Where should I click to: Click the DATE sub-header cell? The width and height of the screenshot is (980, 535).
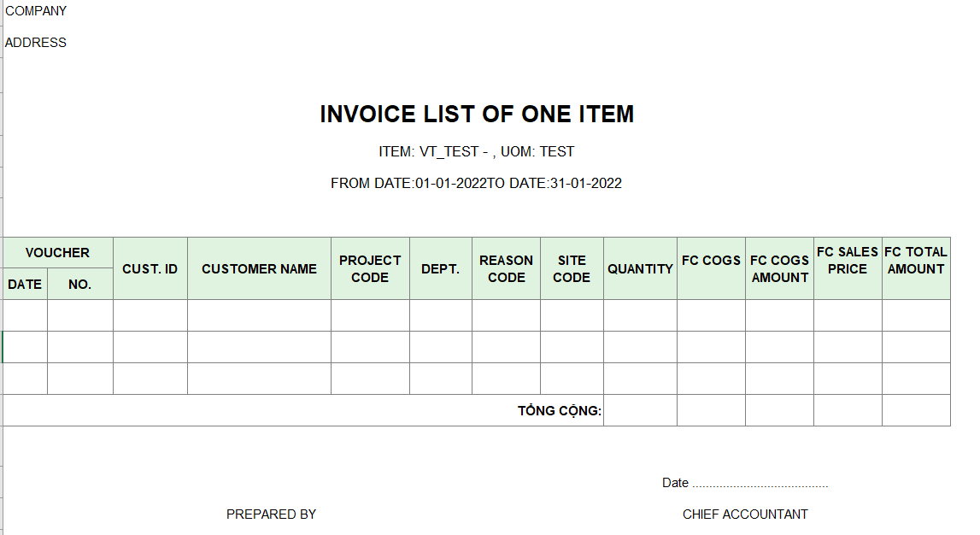tap(25, 285)
